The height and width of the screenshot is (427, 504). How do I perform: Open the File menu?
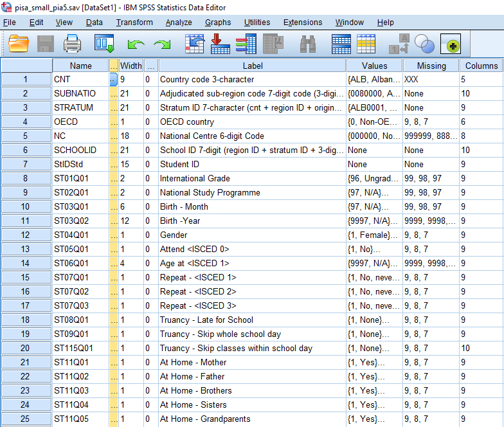9,23
